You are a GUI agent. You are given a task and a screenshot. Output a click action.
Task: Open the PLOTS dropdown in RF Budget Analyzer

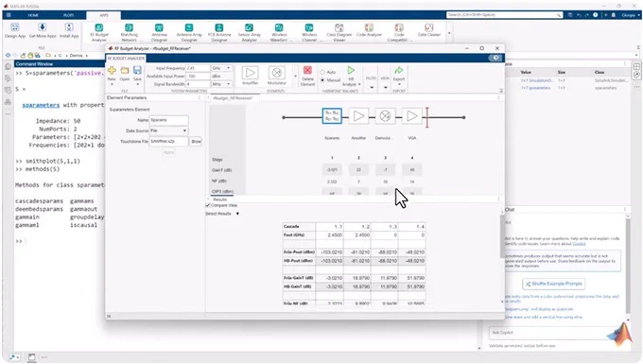tap(371, 87)
